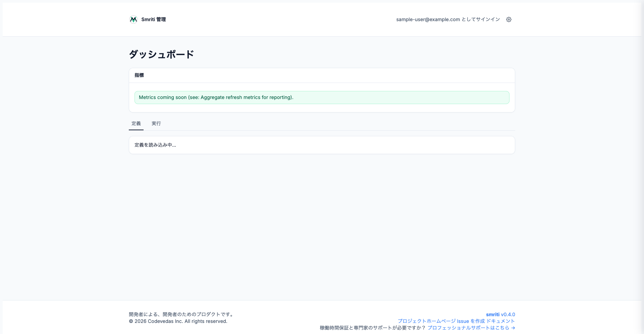Follow the プロフェッショナルサポートはこちら link
The image size is (644, 334).
(x=468, y=328)
